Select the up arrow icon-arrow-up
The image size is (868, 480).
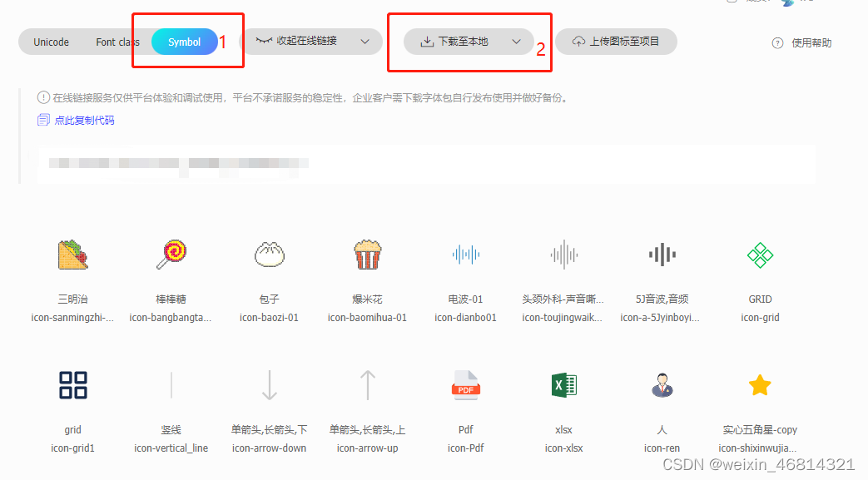tap(368, 385)
